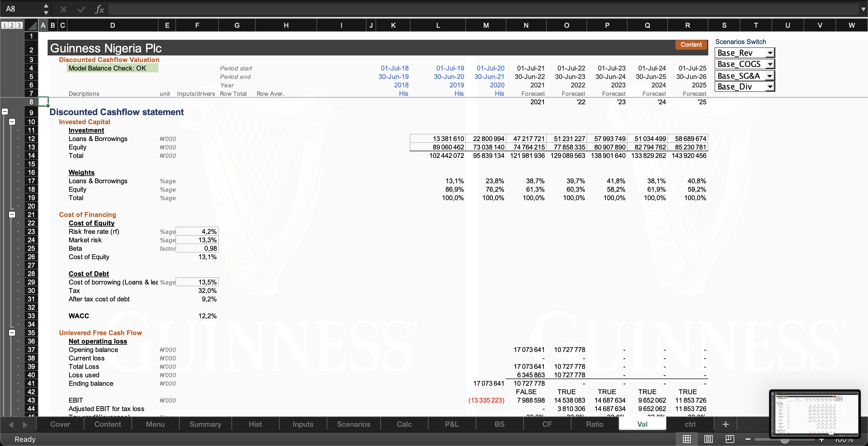Collapse Cost of Financing group at row 21
Screen dimensions: 868x446
point(12,214)
